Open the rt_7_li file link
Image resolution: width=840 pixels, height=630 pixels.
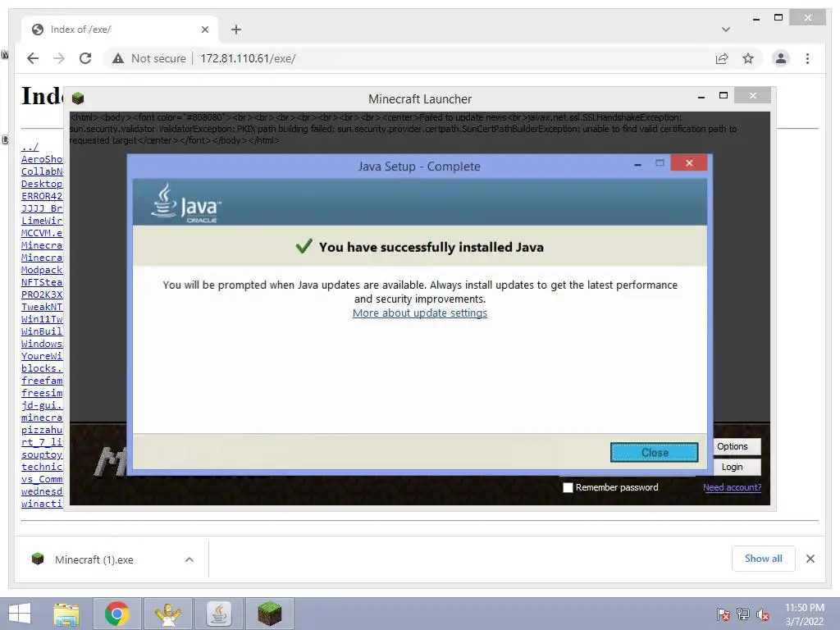[x=42, y=442]
